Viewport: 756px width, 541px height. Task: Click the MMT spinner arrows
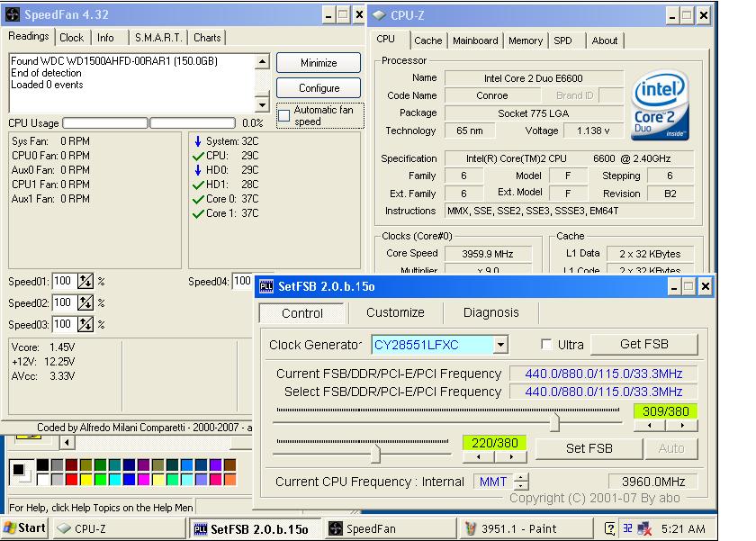click(x=521, y=482)
